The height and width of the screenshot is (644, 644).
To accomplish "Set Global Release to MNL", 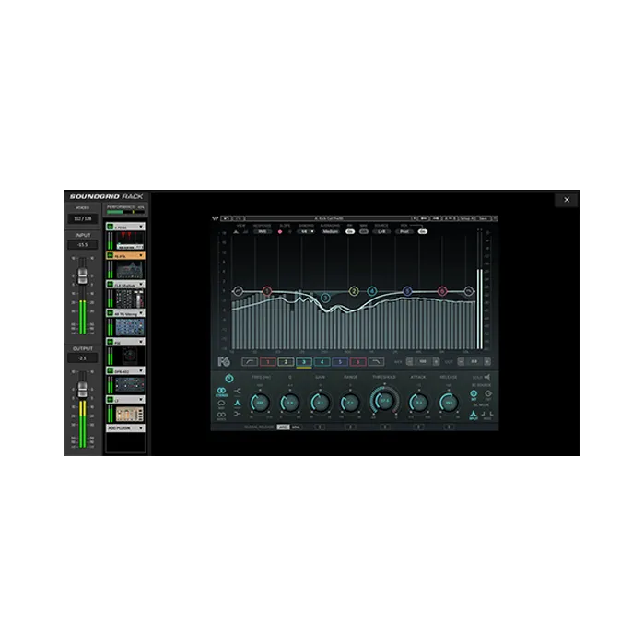I will [296, 427].
